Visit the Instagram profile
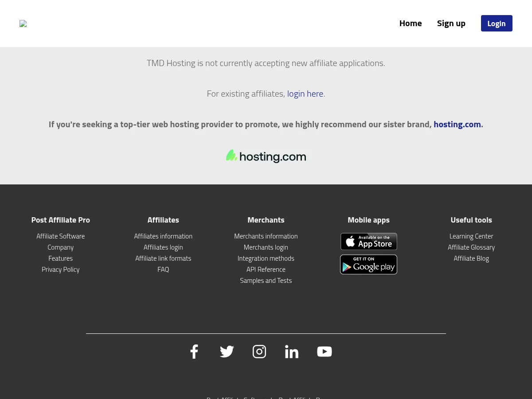 point(259,352)
